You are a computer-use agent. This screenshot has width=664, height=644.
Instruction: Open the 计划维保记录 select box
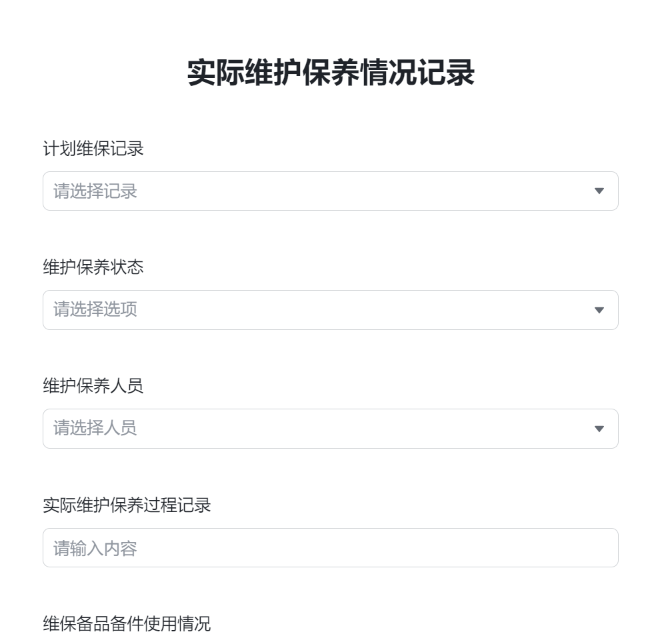pos(330,191)
